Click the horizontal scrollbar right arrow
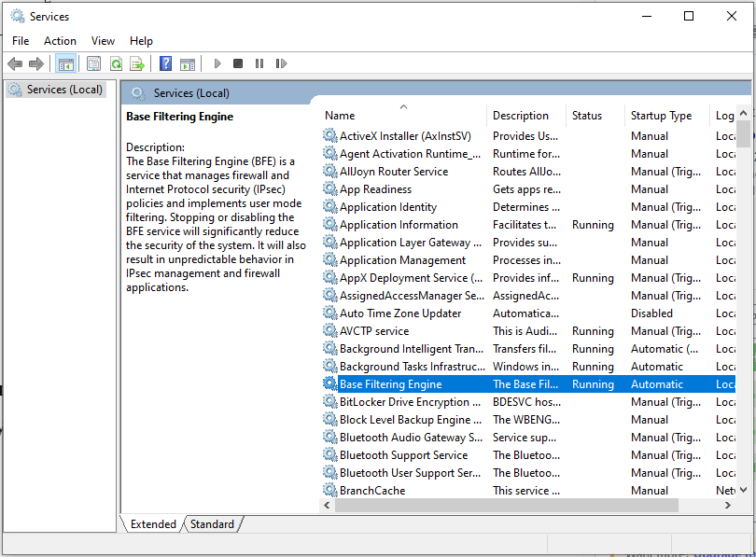756x557 pixels. pos(728,505)
